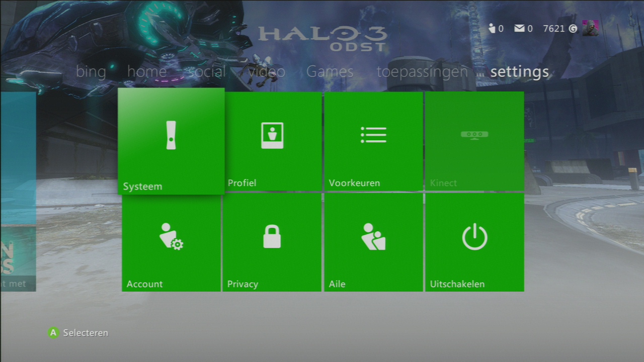Screen dimensions: 644x362
Task: Click the partially visible blue tile at left
Action: click(18, 158)
